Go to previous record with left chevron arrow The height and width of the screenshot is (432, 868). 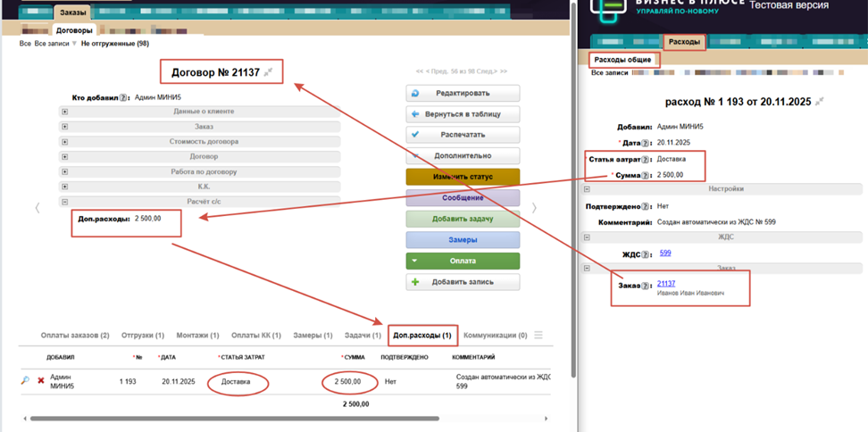(37, 208)
